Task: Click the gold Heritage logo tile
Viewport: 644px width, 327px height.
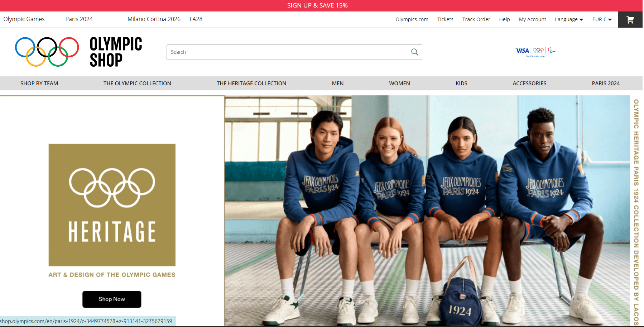Action: click(x=112, y=205)
